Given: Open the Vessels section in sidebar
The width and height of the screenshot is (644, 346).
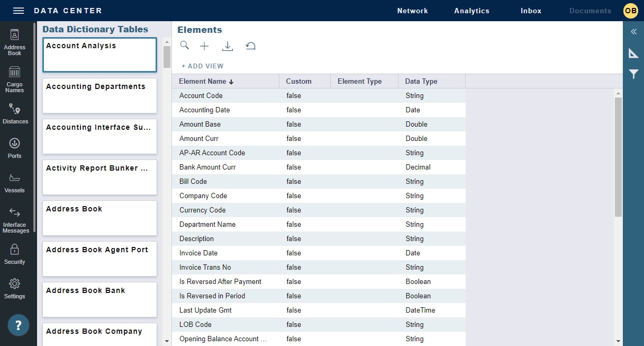Looking at the screenshot, I should (14, 183).
